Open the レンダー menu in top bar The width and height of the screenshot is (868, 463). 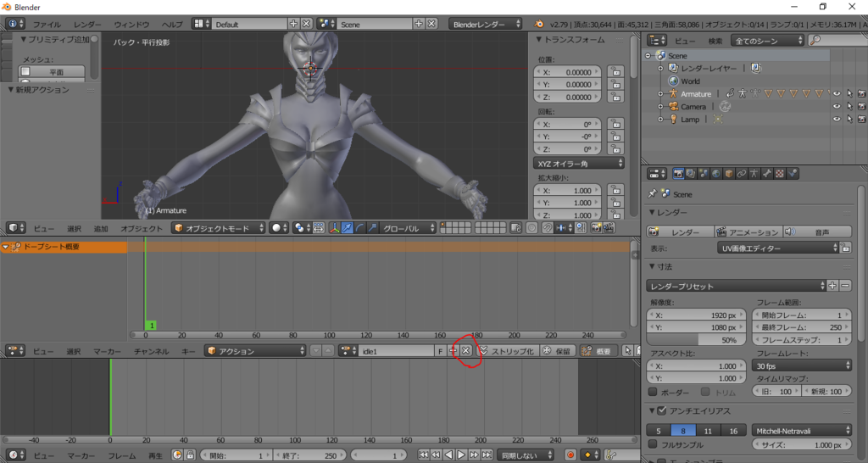coord(87,25)
